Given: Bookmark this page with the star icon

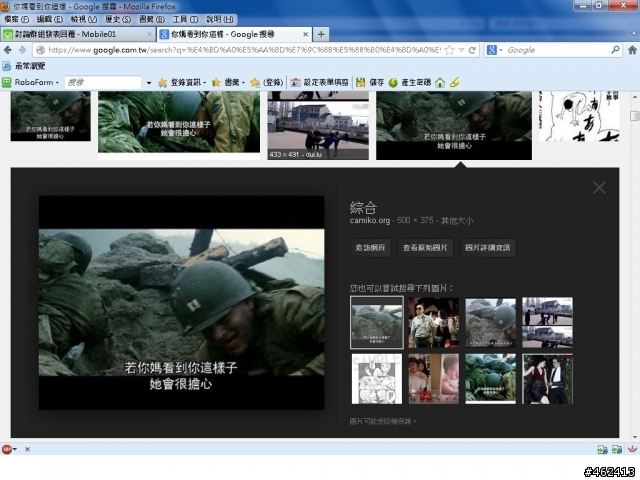Looking at the screenshot, I should tap(449, 50).
